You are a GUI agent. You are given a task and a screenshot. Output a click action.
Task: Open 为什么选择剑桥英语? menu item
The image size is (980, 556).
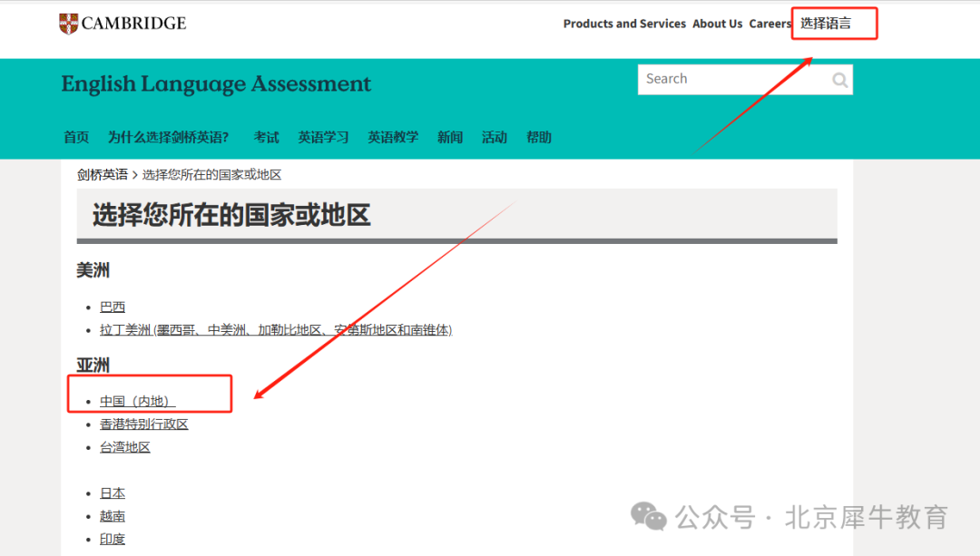point(168,138)
